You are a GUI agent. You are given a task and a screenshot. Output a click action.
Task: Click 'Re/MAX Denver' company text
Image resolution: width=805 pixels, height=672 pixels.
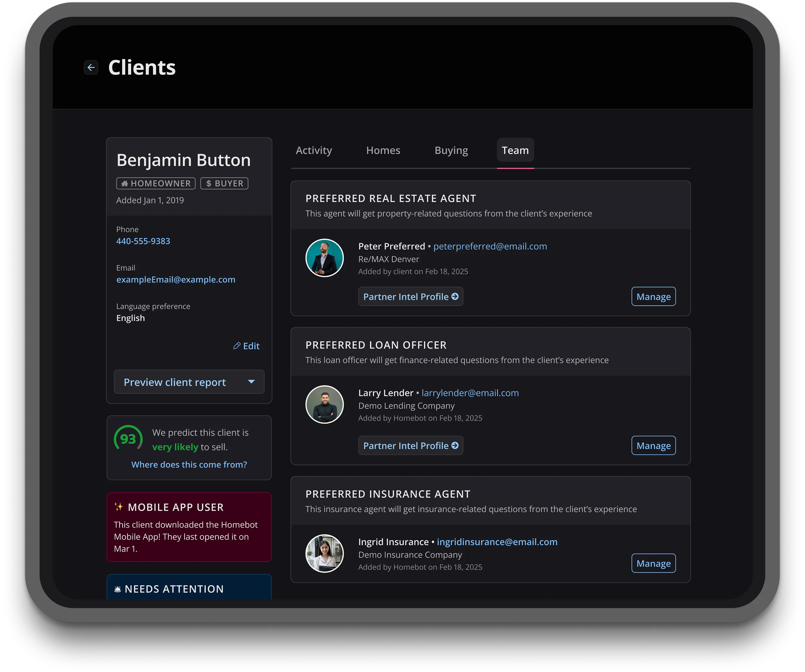(389, 259)
